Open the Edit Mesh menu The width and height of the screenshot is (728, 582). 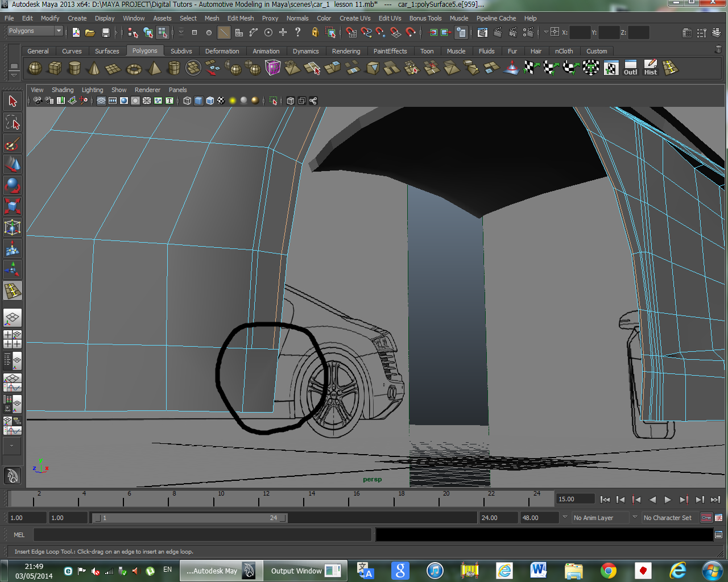pyautogui.click(x=240, y=18)
